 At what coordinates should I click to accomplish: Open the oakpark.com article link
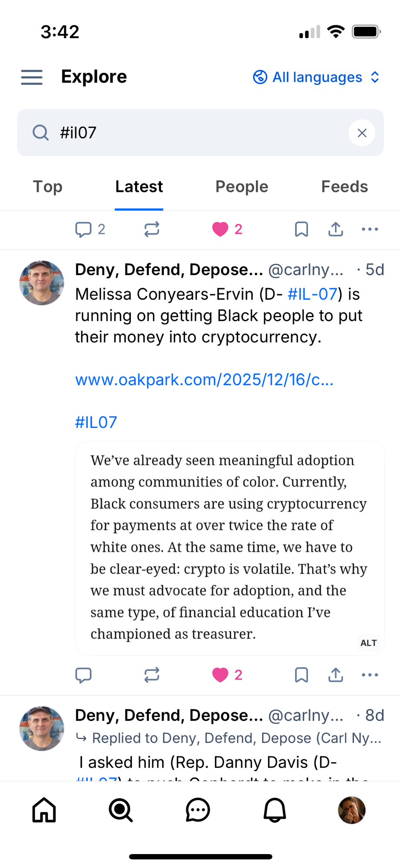(204, 380)
